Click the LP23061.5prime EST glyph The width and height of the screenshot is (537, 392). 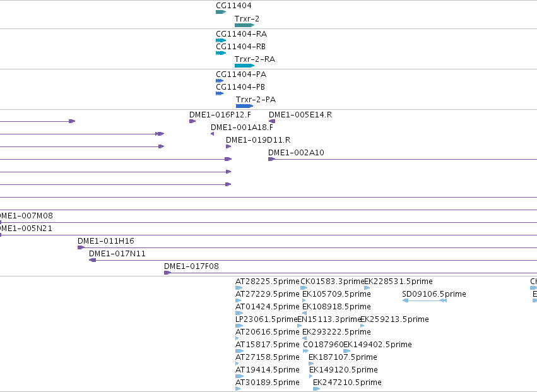[239, 326]
